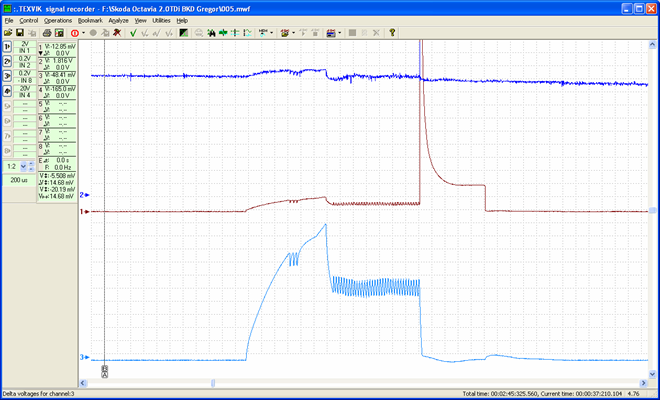The image size is (660, 400).
Task: Click the vertical scrollbar thumb at right
Action: [652, 210]
